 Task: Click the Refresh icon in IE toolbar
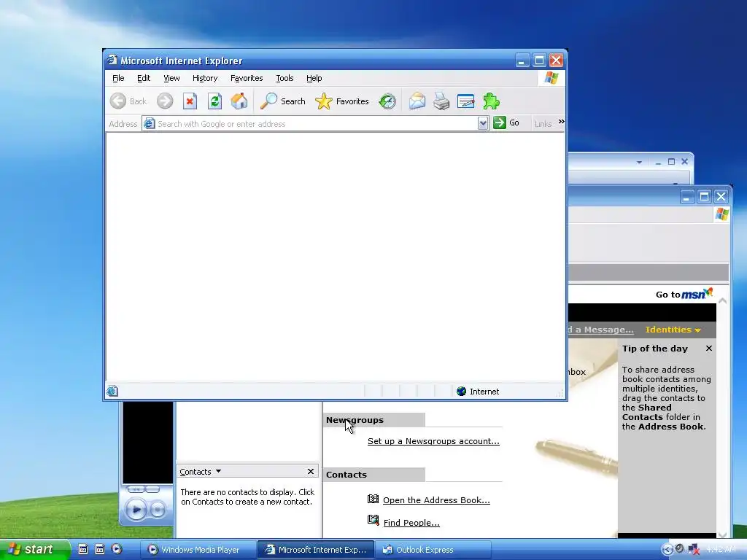(214, 101)
